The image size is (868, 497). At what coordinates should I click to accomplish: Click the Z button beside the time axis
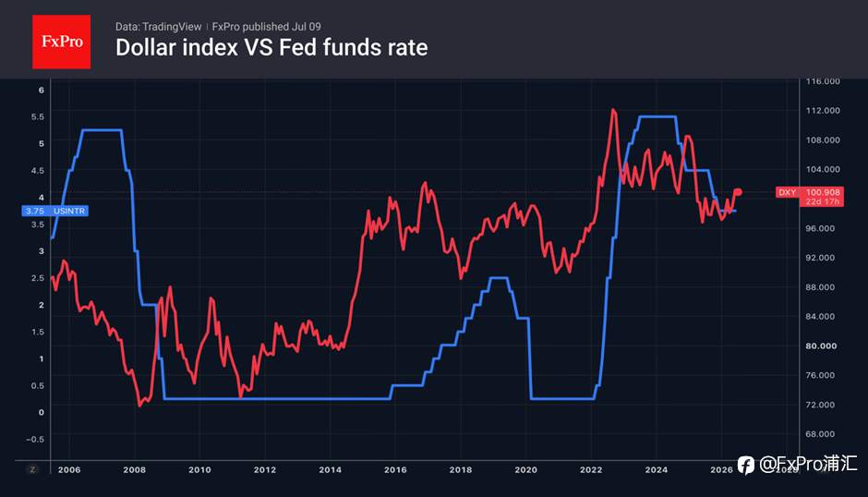[x=32, y=470]
